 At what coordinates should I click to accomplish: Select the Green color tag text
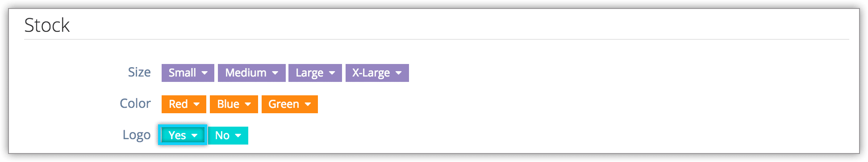click(x=284, y=104)
